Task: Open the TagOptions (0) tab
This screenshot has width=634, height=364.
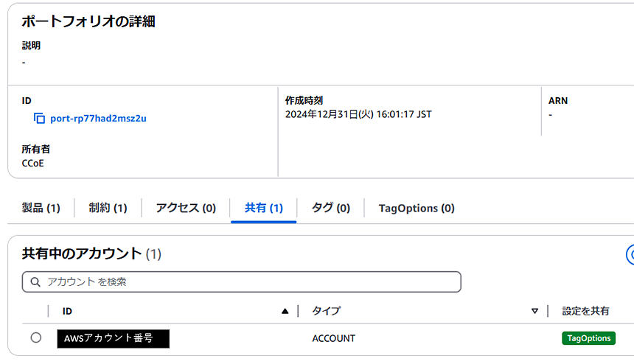Action: pos(417,208)
